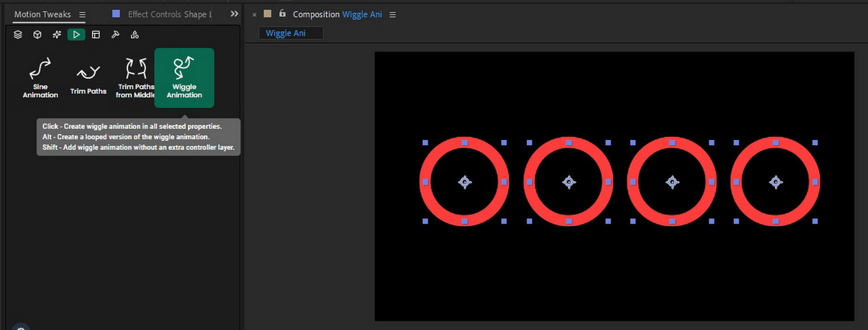This screenshot has width=868, height=330.
Task: Open the sparkles effects category icon
Action: (x=57, y=35)
